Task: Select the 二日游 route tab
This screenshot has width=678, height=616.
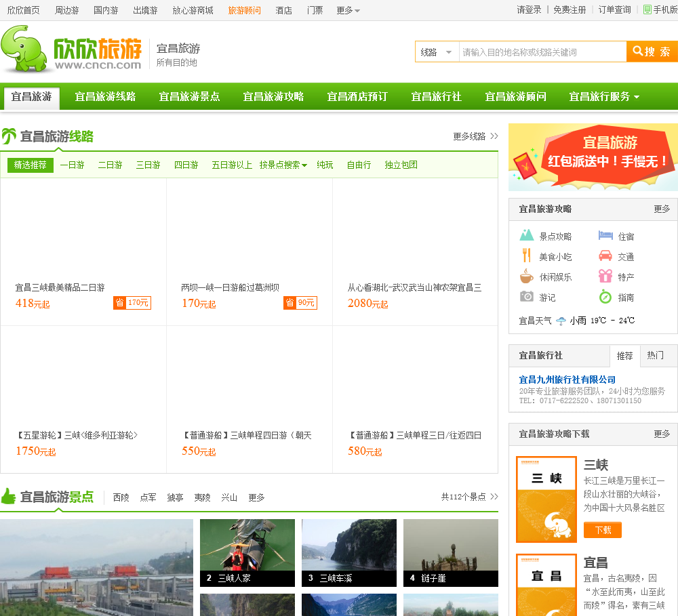Action: coord(110,165)
